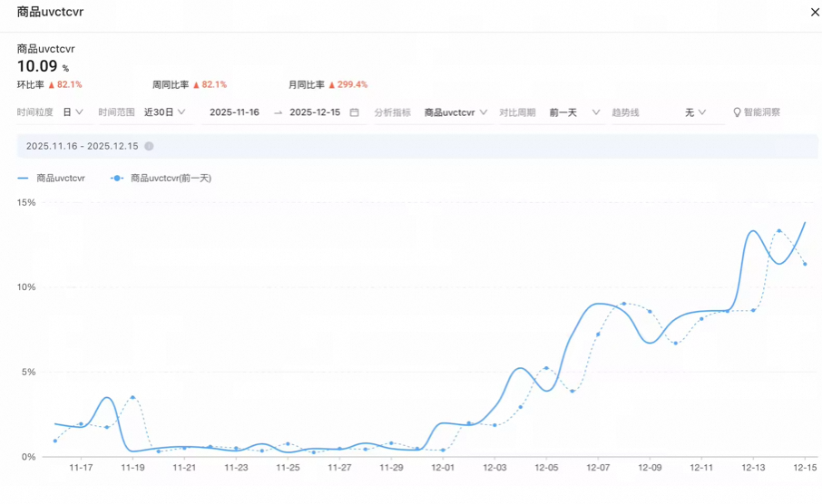
Task: Click the 2025.11.16 - 2025.12.15 date tag
Action: (x=82, y=146)
